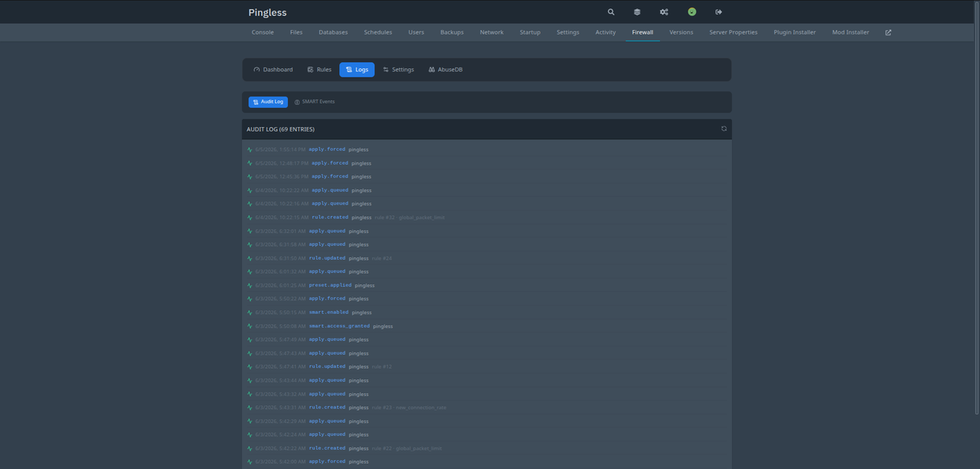980x469 pixels.
Task: Click the AUDIT LOG (69 ENTRIES) heading
Action: [280, 130]
